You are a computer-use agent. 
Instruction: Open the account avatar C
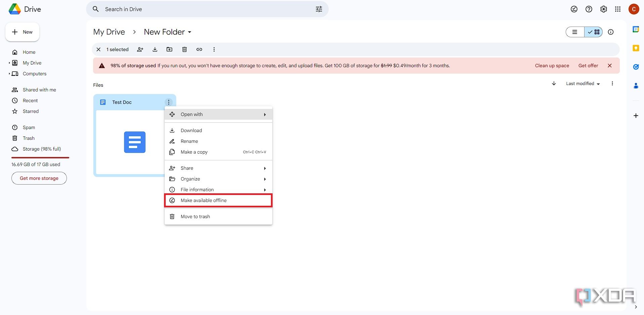click(x=634, y=9)
